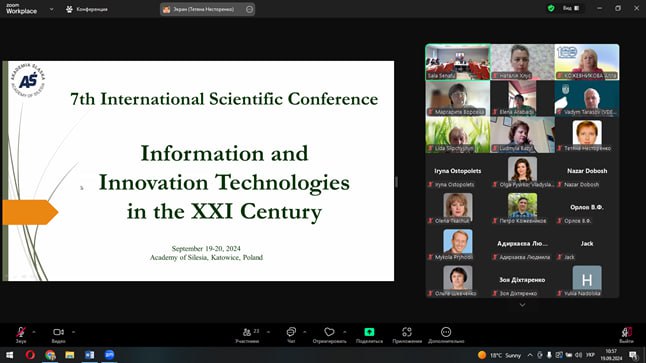Open the Чат chat panel
This screenshot has height=363, width=646.
point(291,335)
